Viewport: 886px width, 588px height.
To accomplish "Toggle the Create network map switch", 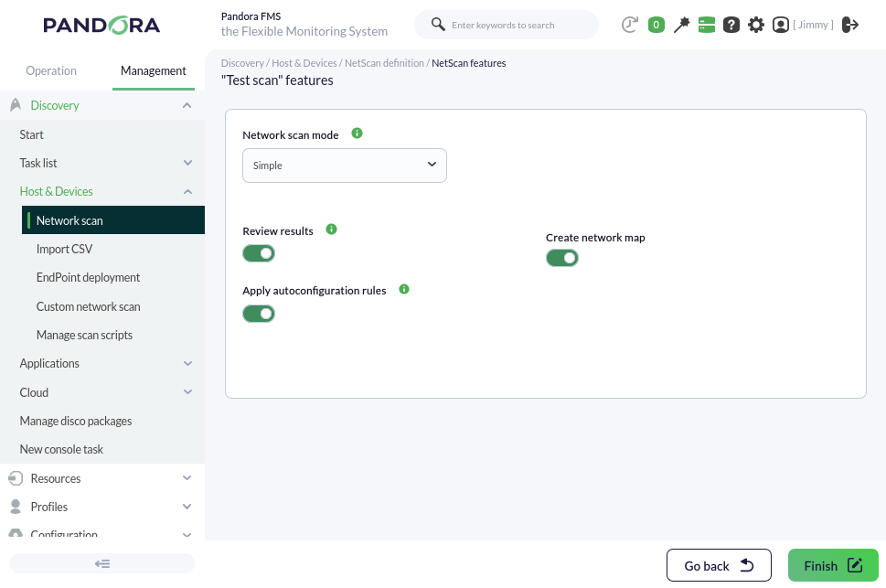I will 562,258.
